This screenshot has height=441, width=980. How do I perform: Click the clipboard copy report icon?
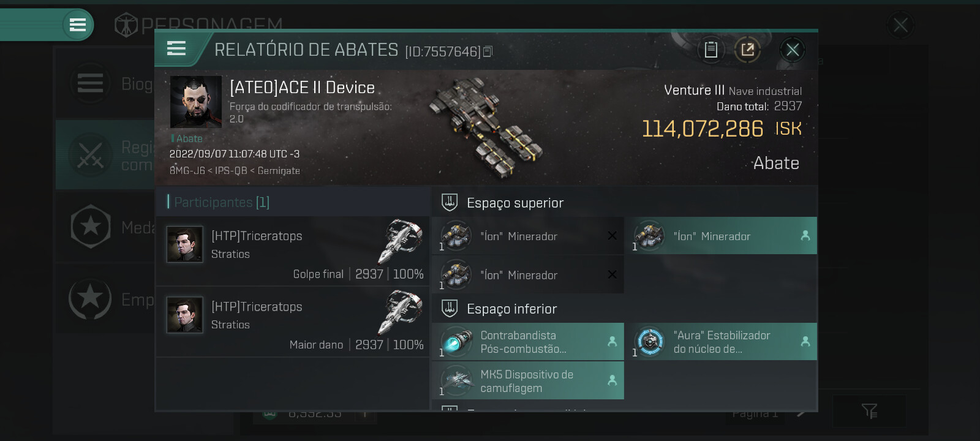pyautogui.click(x=710, y=50)
